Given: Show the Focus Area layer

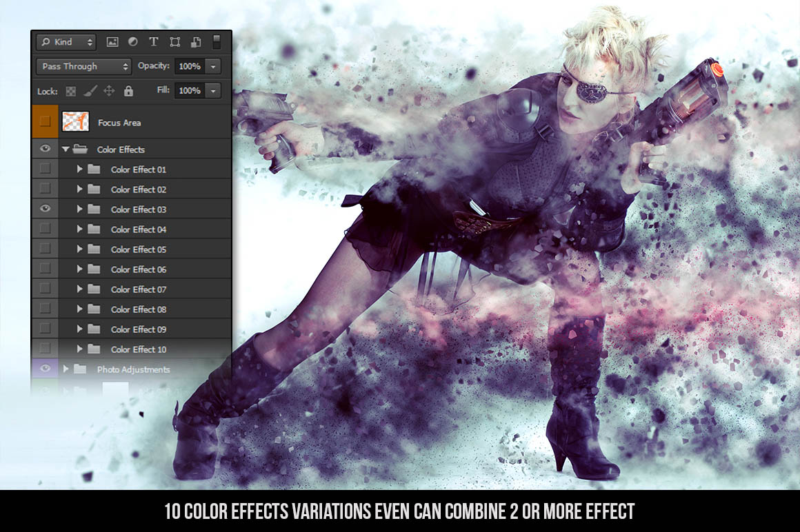Looking at the screenshot, I should [46, 122].
